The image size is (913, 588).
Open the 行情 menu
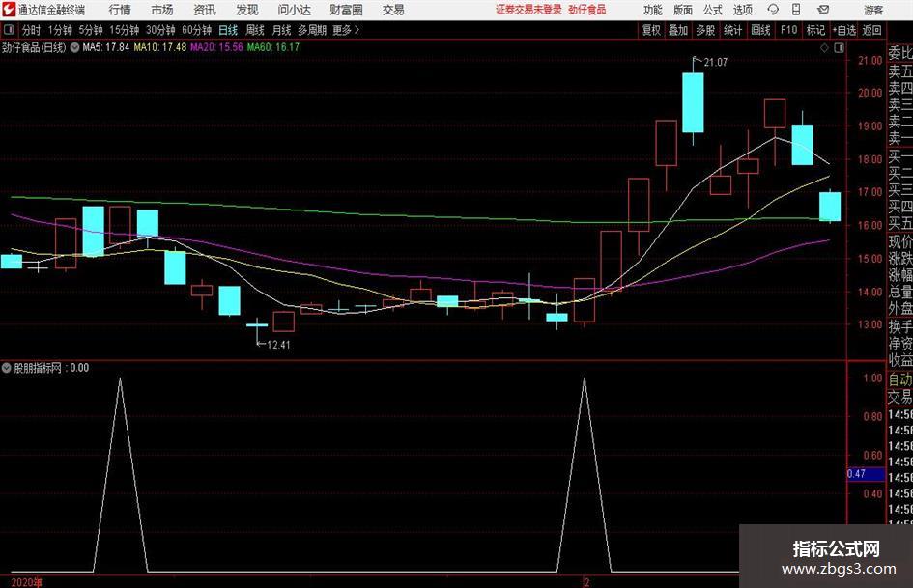tap(120, 10)
